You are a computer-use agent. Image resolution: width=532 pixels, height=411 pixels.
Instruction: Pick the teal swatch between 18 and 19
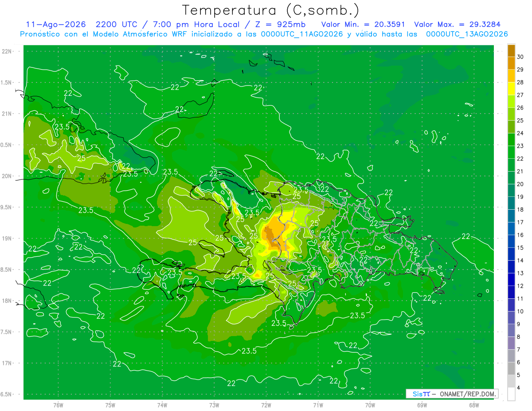click(511, 203)
